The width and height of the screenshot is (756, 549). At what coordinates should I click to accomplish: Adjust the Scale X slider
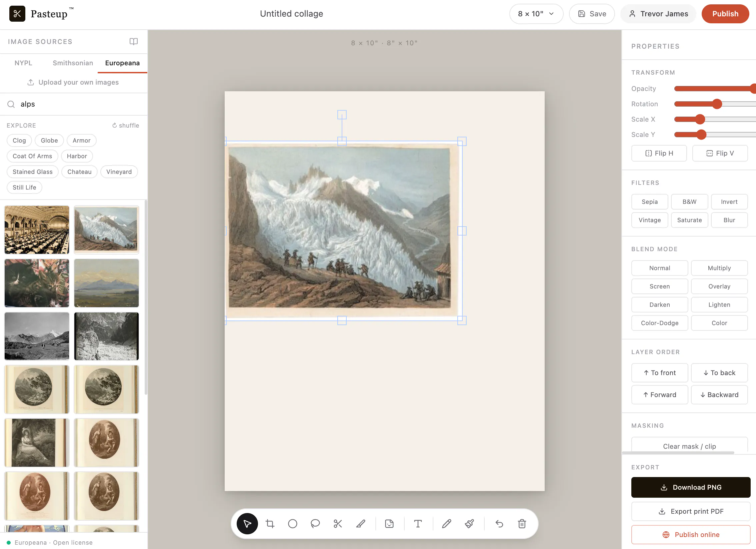coord(715,119)
